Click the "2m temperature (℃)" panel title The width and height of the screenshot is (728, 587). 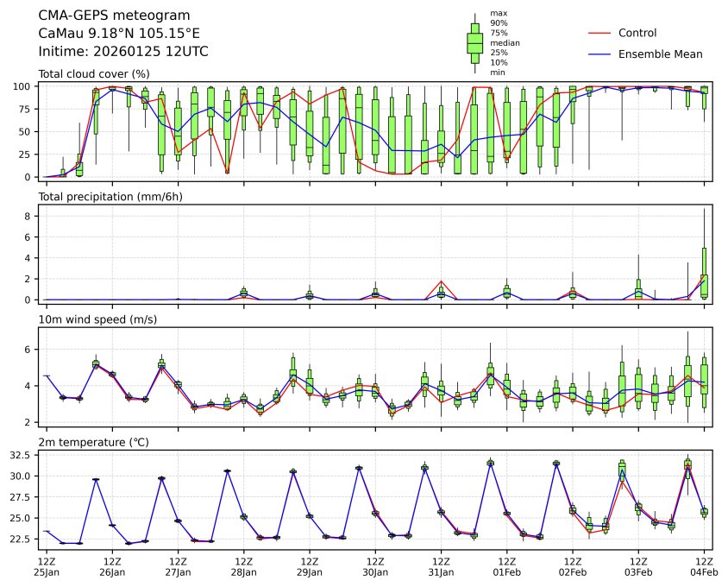pos(93,442)
